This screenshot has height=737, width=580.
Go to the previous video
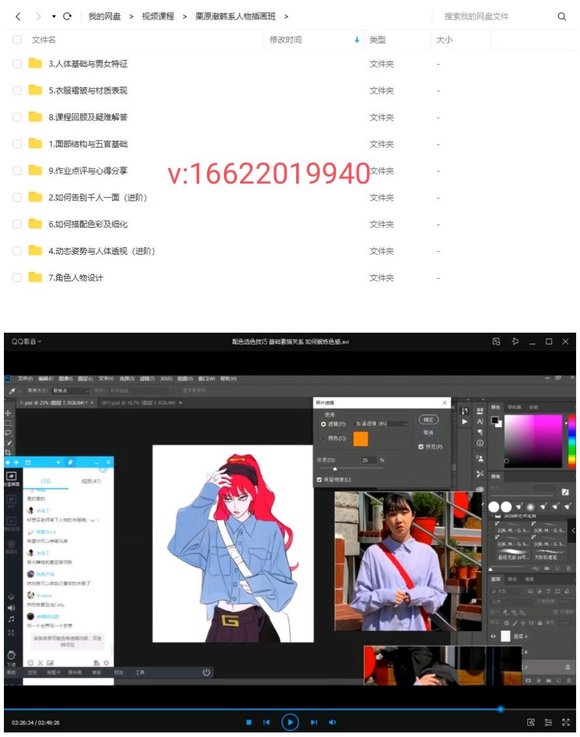[x=266, y=722]
